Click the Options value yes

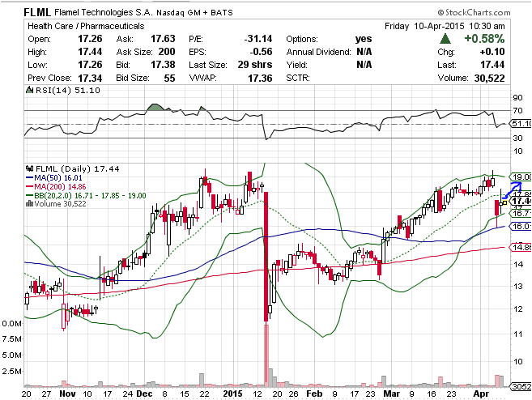pyautogui.click(x=364, y=39)
